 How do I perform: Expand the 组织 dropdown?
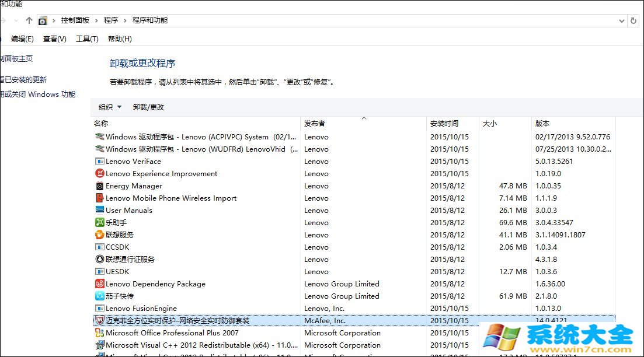pyautogui.click(x=110, y=107)
